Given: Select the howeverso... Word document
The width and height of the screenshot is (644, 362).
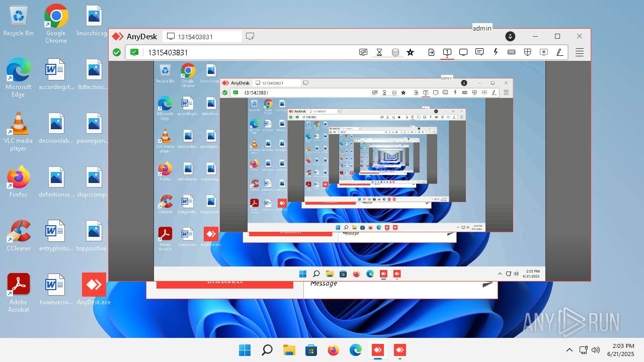Looking at the screenshot, I should pos(56,290).
